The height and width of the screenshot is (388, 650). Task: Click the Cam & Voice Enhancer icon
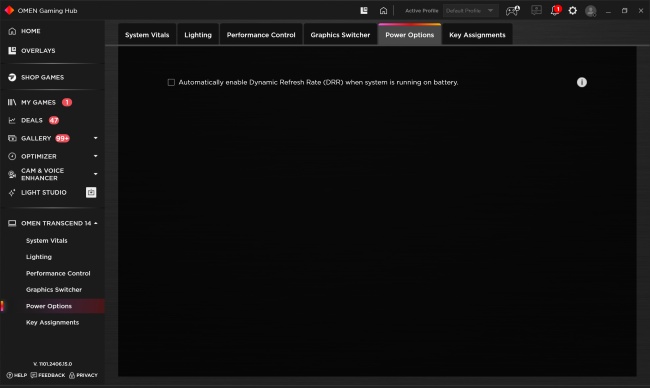tap(12, 174)
